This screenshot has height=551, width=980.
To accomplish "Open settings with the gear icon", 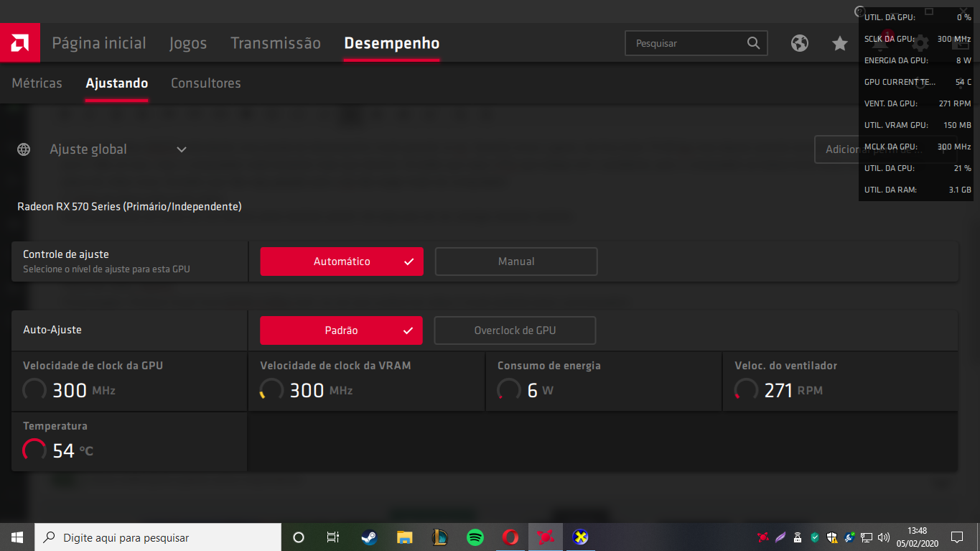I will (920, 43).
